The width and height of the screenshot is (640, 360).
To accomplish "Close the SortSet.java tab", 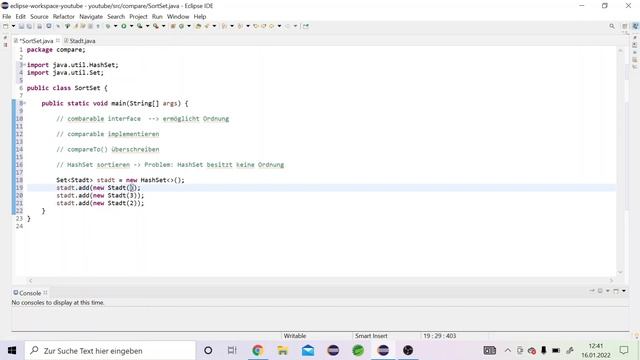I will pyautogui.click(x=58, y=40).
